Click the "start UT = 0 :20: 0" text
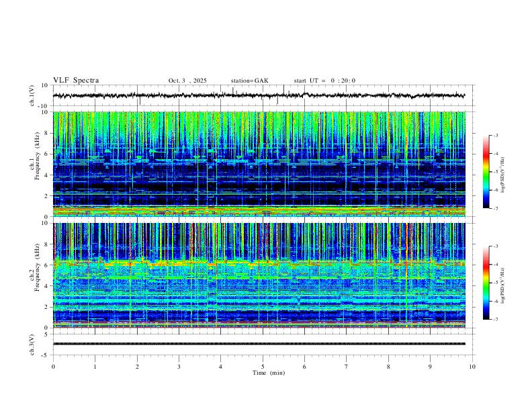This screenshot has height=411, width=532. (x=324, y=81)
